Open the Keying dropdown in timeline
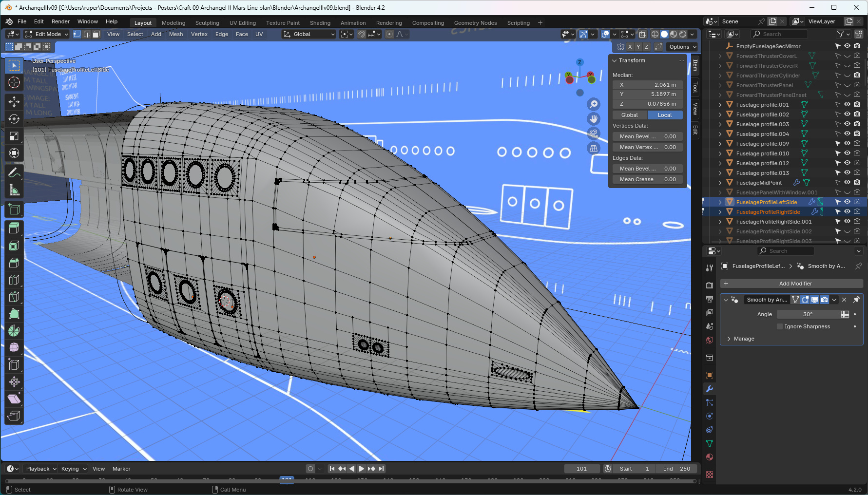Screen dimensions: 868x495 [x=74, y=469]
